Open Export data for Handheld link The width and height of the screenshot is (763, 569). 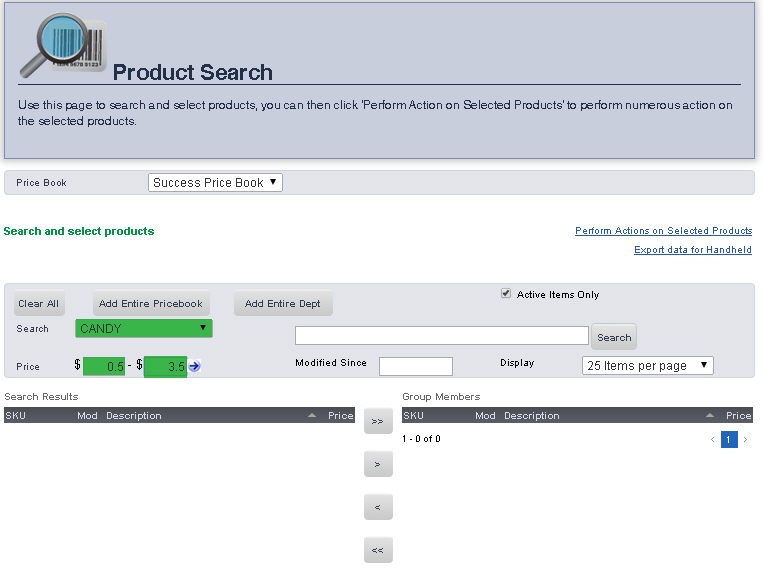[692, 250]
